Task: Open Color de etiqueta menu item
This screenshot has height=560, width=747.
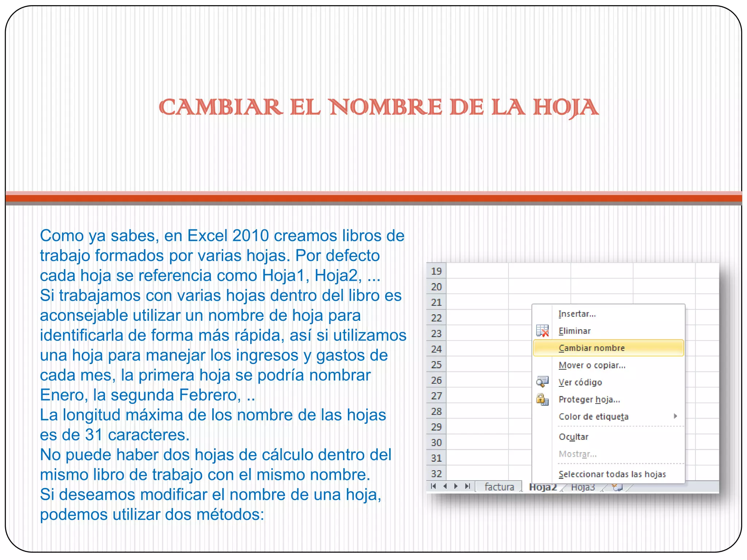Action: (x=608, y=416)
